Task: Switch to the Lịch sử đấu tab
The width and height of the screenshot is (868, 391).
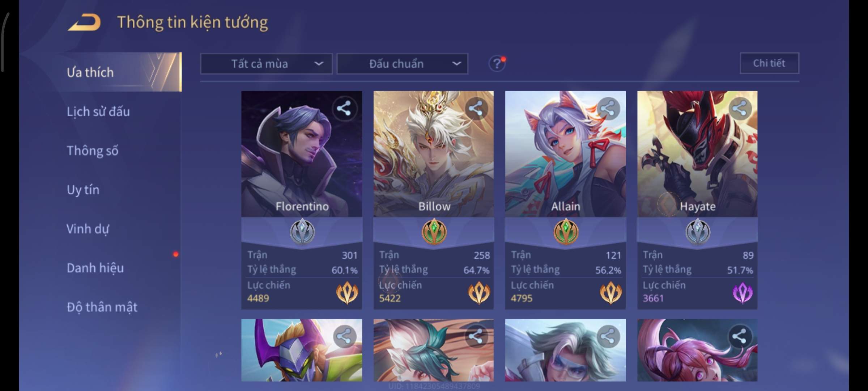Action: pyautogui.click(x=98, y=112)
